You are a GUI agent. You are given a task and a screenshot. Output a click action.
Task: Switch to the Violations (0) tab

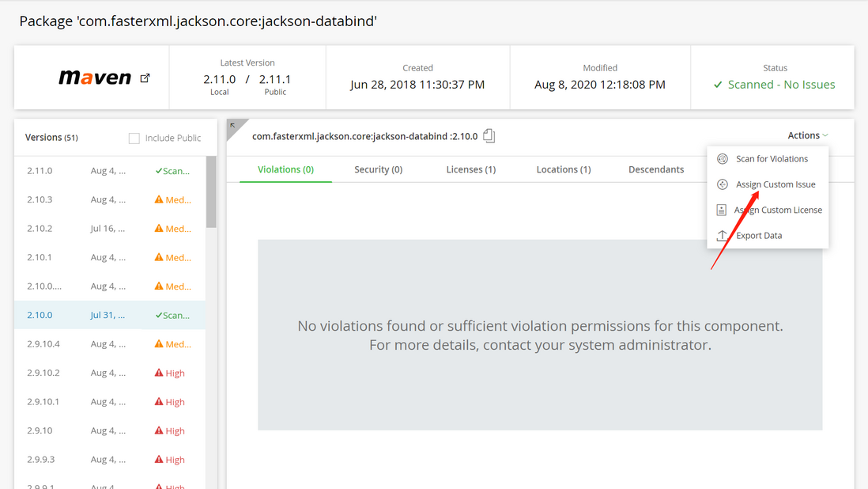click(x=285, y=169)
